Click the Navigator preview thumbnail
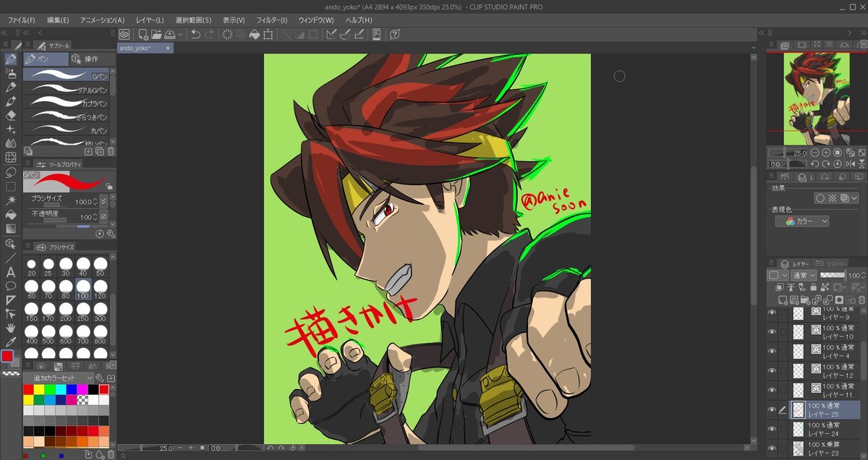 (815, 98)
